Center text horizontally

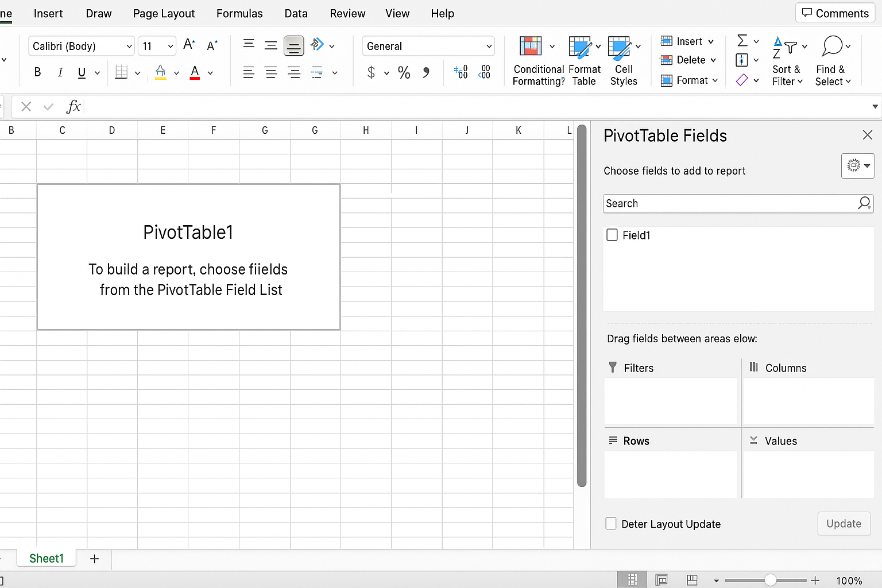point(271,72)
